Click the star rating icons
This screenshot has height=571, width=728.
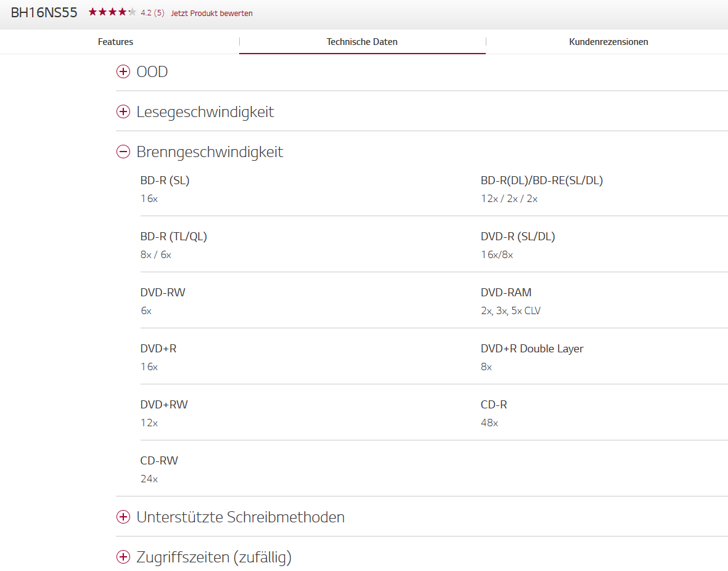coord(112,12)
